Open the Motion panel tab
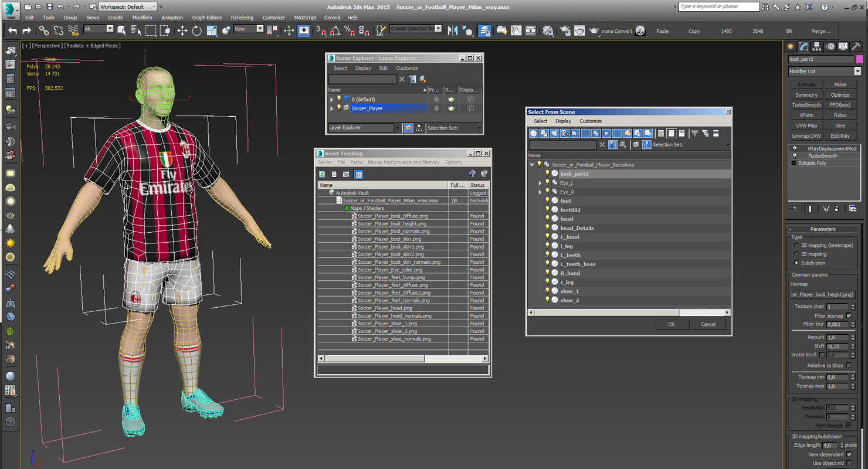868x469 pixels. tap(830, 46)
